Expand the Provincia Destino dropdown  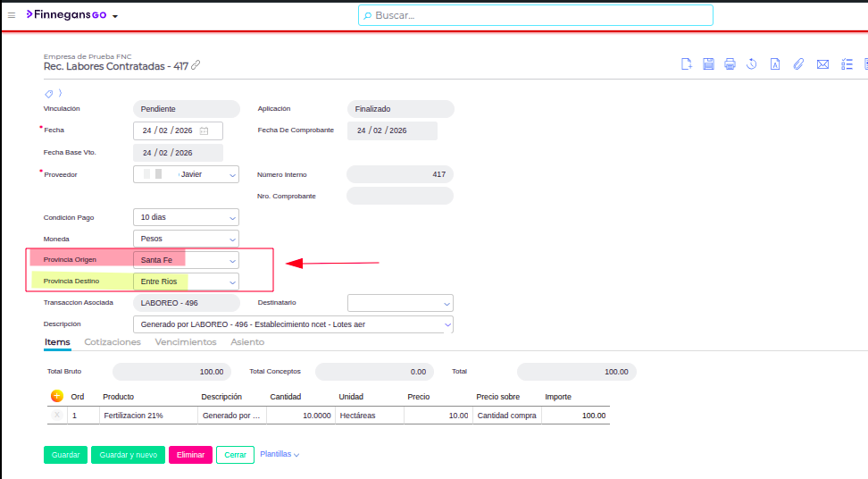[232, 282]
